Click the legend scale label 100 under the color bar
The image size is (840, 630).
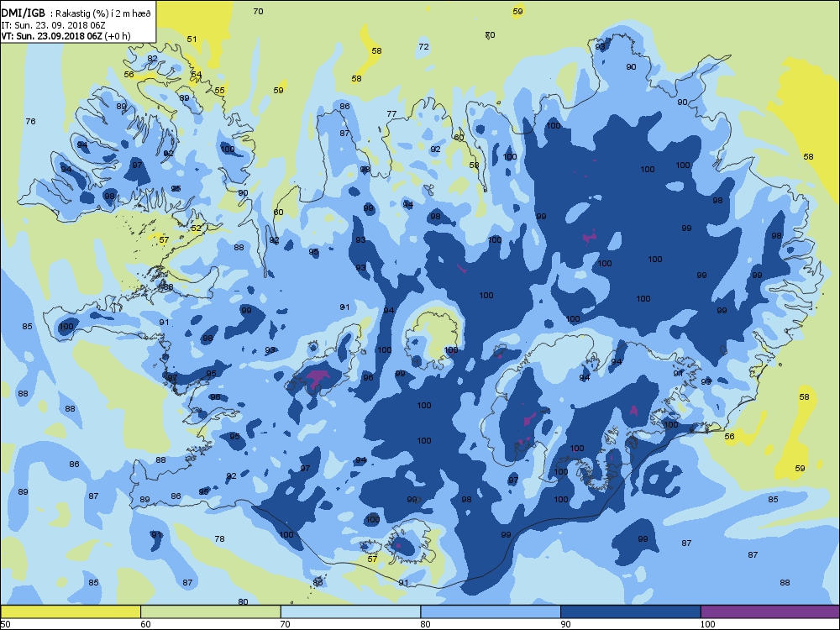[x=707, y=623]
